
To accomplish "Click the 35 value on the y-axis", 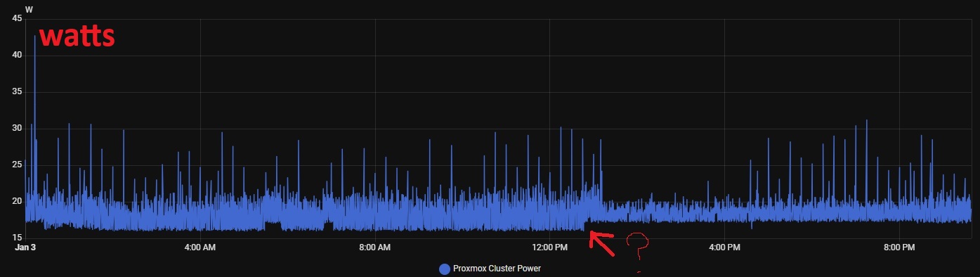I will (x=17, y=92).
